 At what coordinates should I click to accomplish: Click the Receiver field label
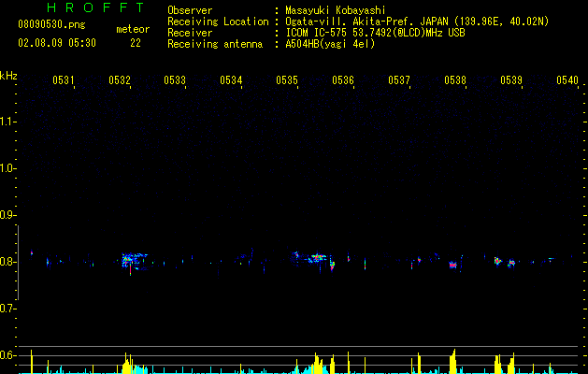(x=190, y=33)
